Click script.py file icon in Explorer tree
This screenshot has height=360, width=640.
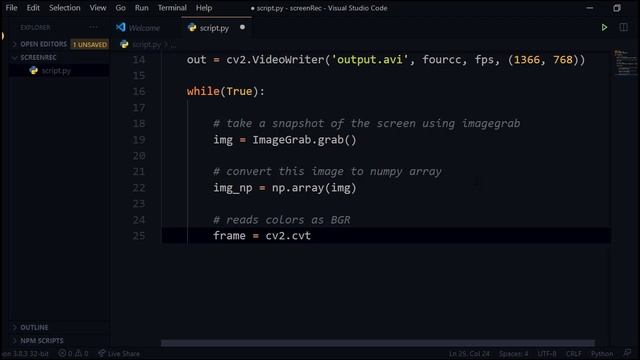tap(33, 71)
